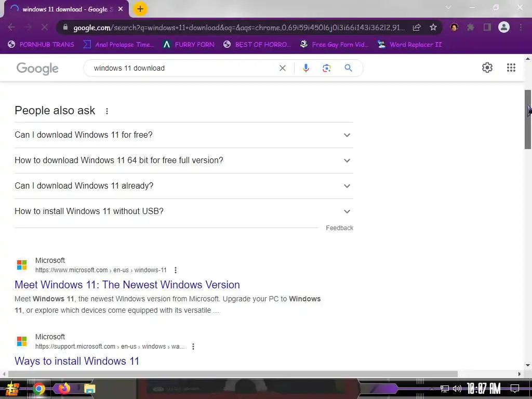532x399 pixels.
Task: Click the lock site info icon
Action: [x=65, y=27]
